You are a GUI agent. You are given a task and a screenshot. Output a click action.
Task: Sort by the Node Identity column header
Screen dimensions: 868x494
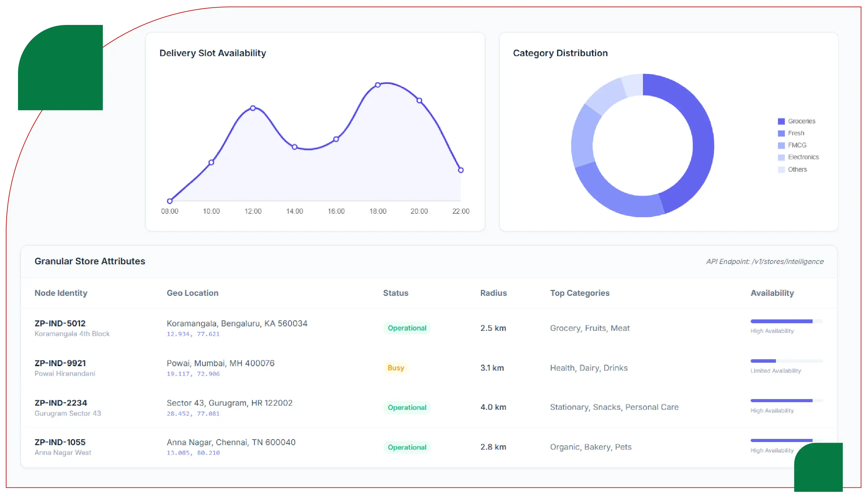(x=61, y=293)
